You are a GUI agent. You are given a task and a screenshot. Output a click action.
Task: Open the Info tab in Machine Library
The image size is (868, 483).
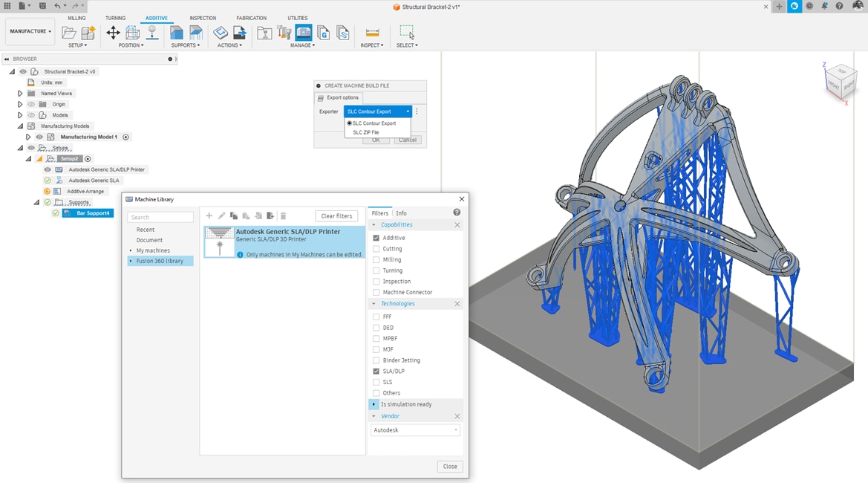point(401,213)
